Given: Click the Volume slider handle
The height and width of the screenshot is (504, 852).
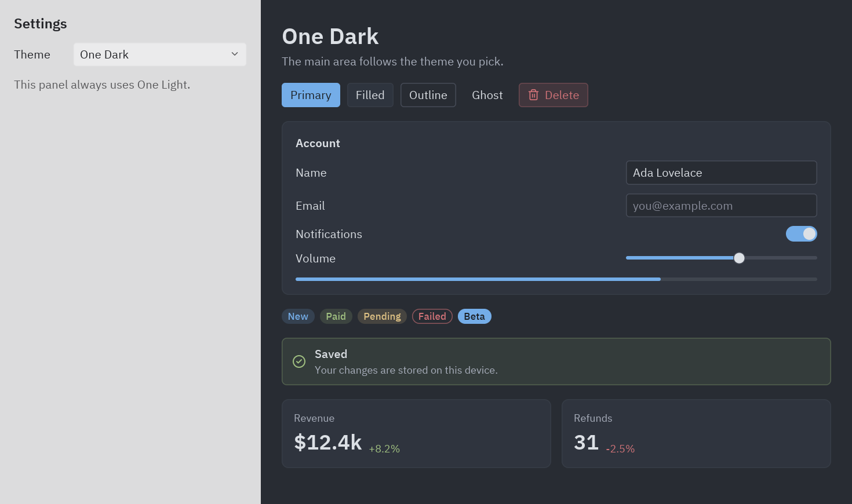Looking at the screenshot, I should (x=739, y=258).
